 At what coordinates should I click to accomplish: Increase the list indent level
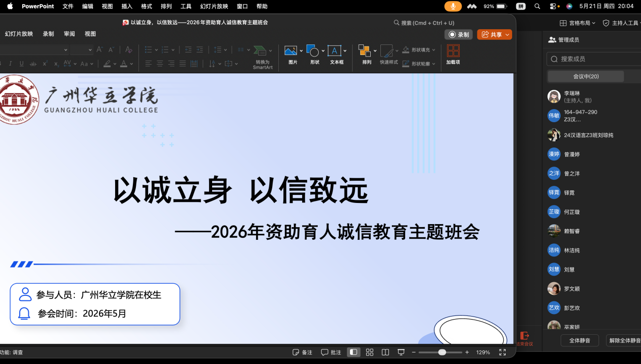click(200, 49)
